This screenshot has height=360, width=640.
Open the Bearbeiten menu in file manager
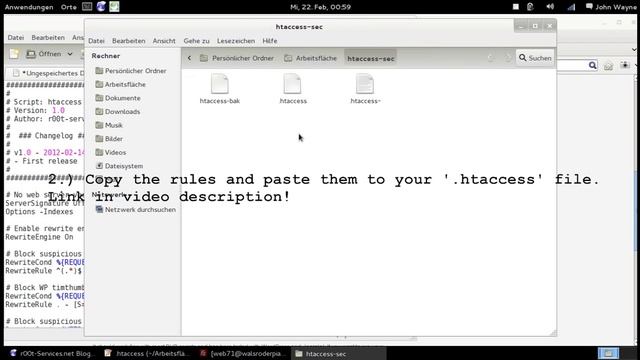[x=129, y=41]
